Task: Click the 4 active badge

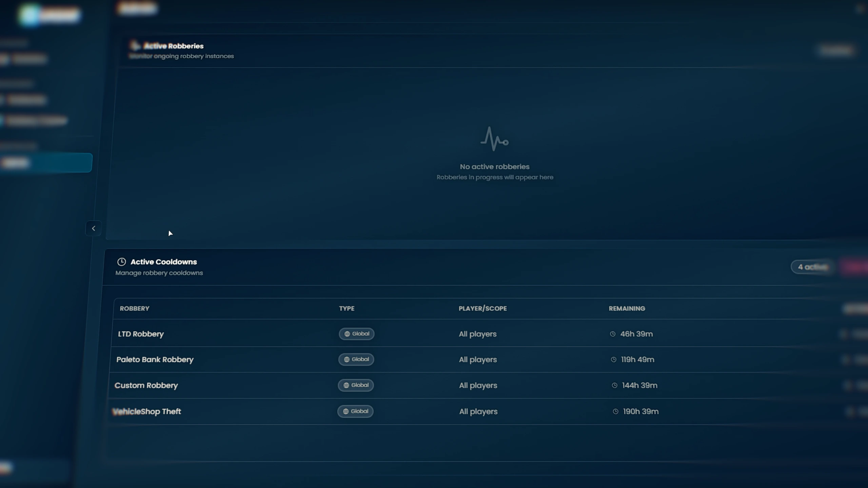Action: (812, 267)
